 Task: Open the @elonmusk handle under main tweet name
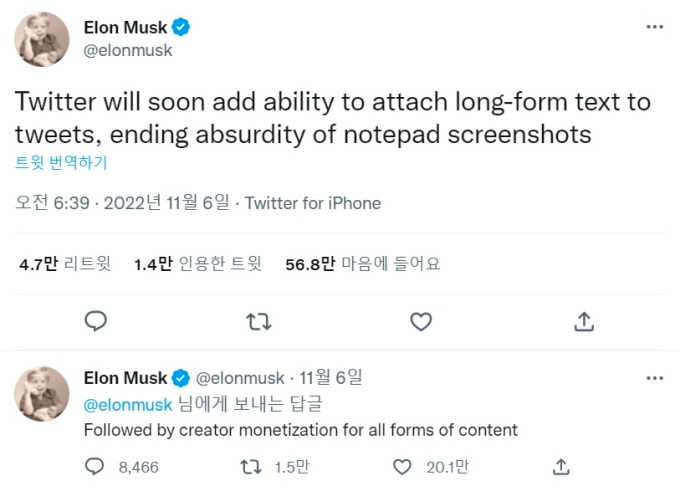click(x=128, y=50)
